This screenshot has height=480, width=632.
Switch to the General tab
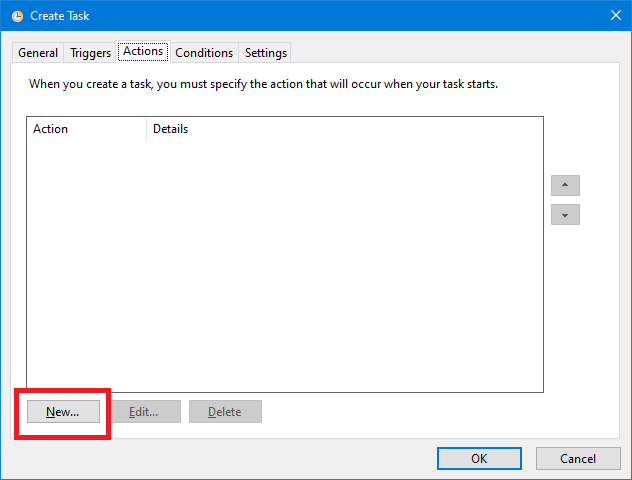pos(38,53)
